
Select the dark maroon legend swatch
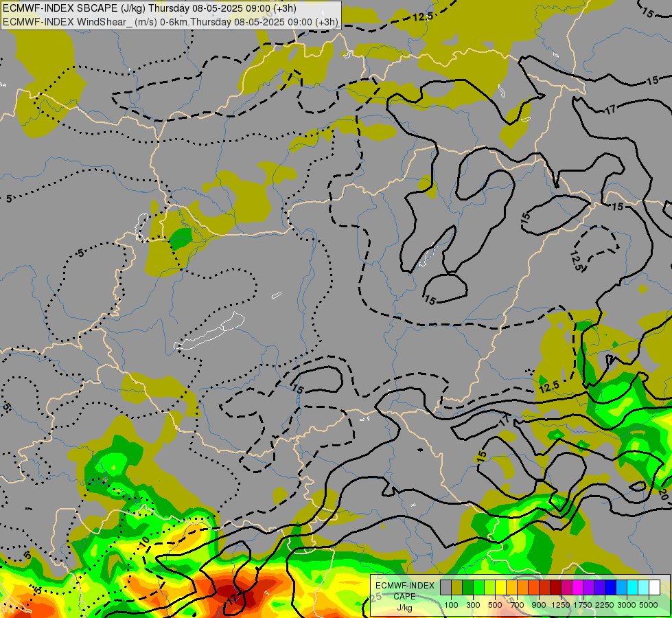pos(556,587)
